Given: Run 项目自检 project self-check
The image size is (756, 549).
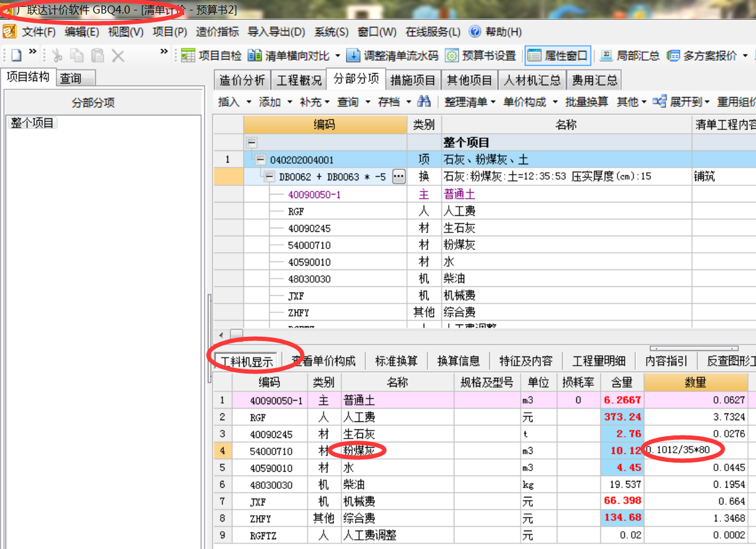Looking at the screenshot, I should 212,56.
